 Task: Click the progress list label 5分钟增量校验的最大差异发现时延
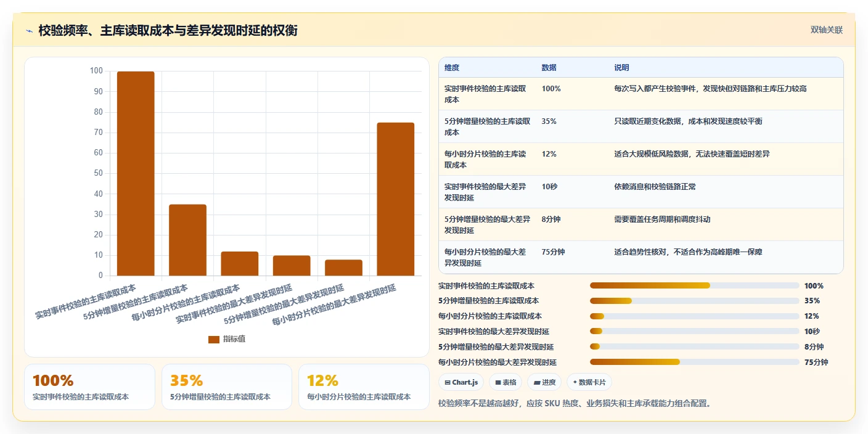click(x=496, y=347)
